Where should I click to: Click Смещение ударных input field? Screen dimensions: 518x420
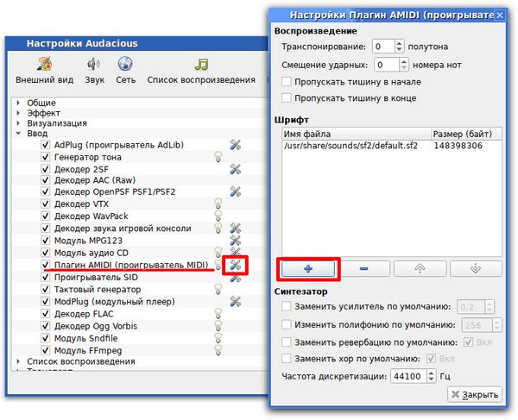[x=387, y=65]
